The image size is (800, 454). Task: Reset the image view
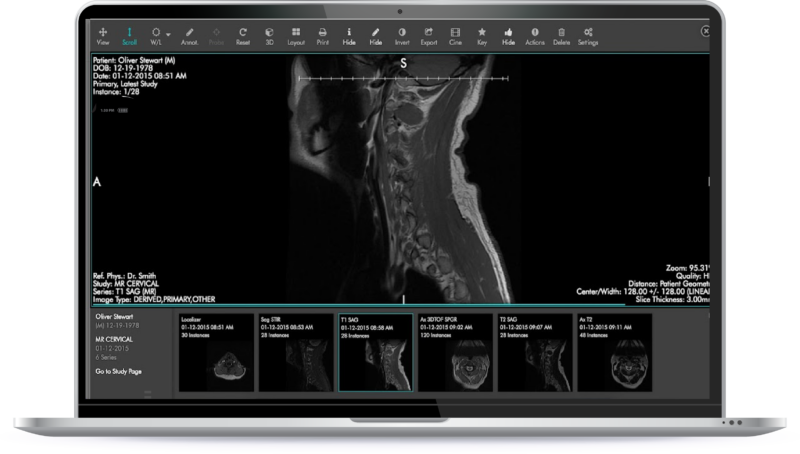click(x=243, y=36)
